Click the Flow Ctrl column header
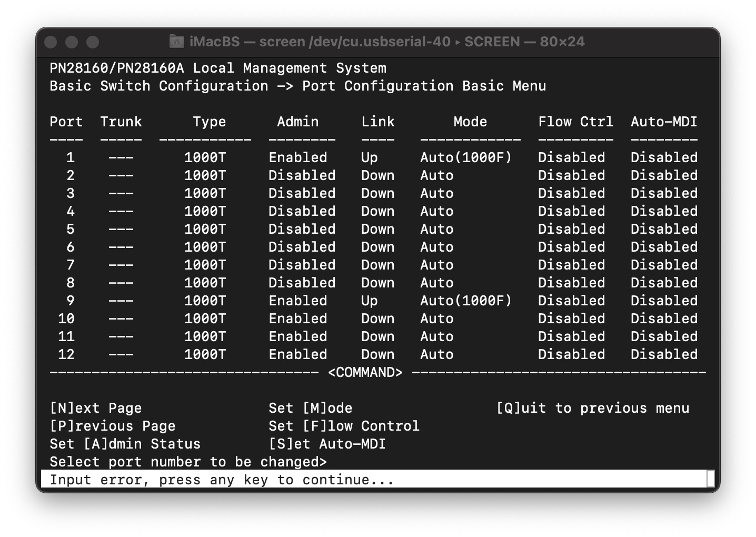The width and height of the screenshot is (756, 537). point(576,122)
